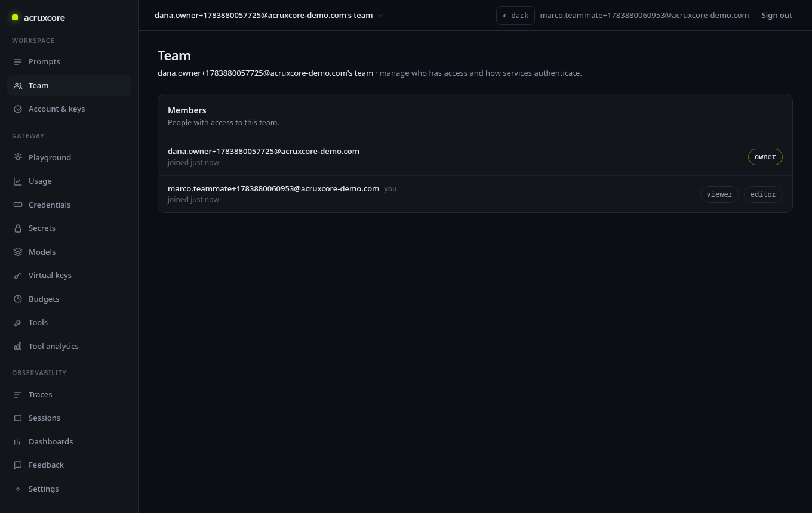Click the Team page title

click(x=174, y=55)
